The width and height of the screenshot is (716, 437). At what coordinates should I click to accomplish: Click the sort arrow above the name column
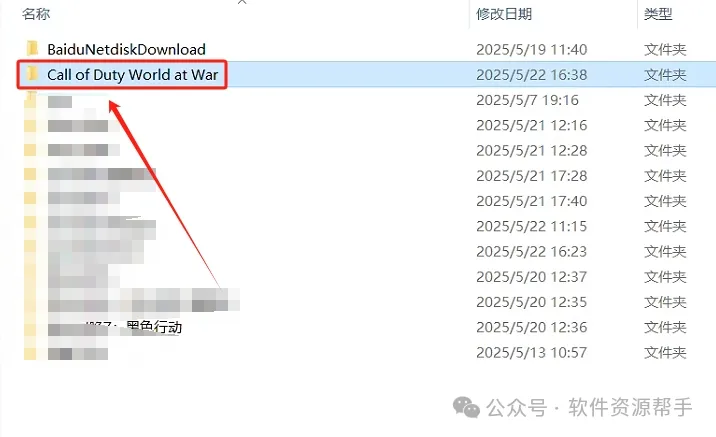point(242,2)
